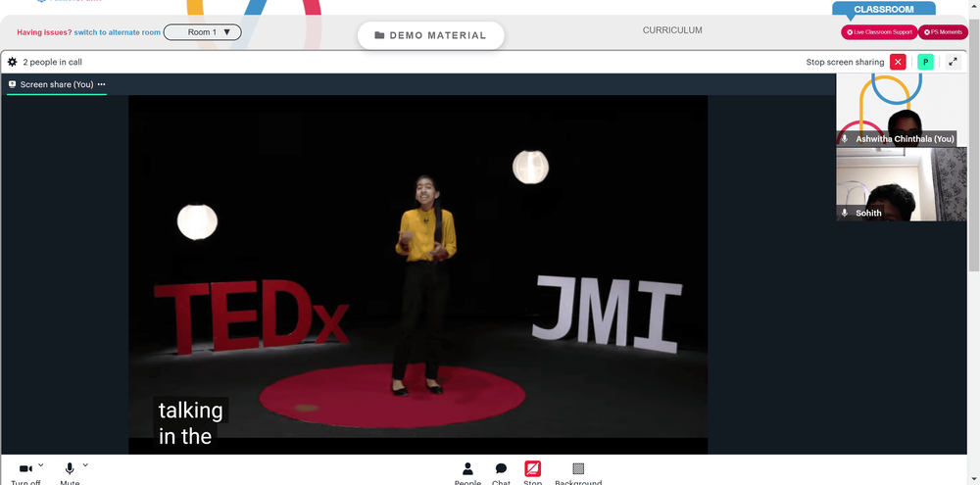This screenshot has width=980, height=485.
Task: Mute the microphone
Action: (70, 468)
